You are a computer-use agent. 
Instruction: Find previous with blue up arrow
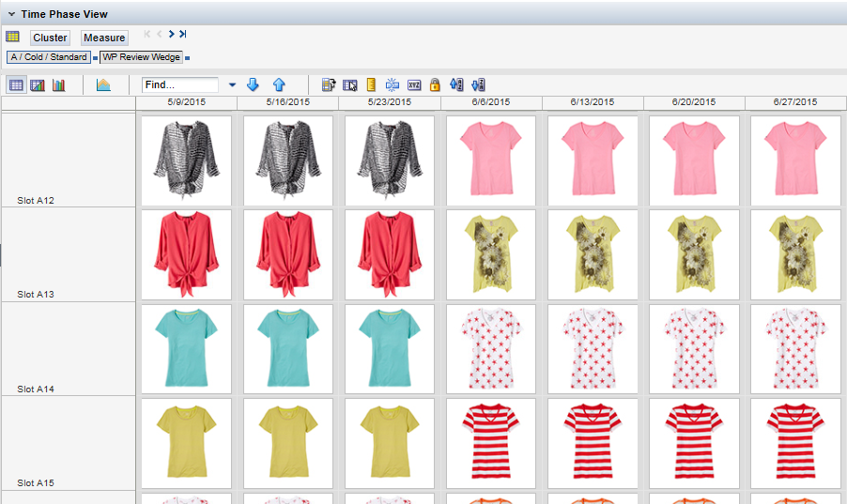coord(279,84)
